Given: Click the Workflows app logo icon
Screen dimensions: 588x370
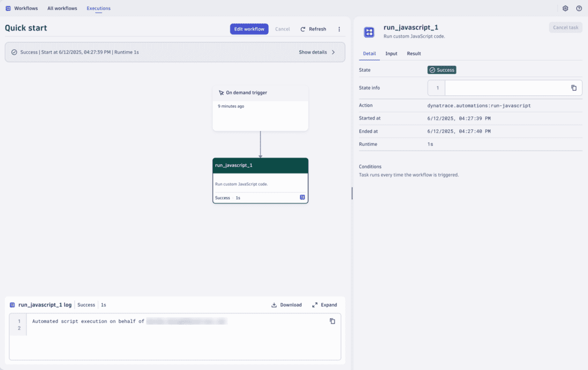Looking at the screenshot, I should pyautogui.click(x=7, y=8).
